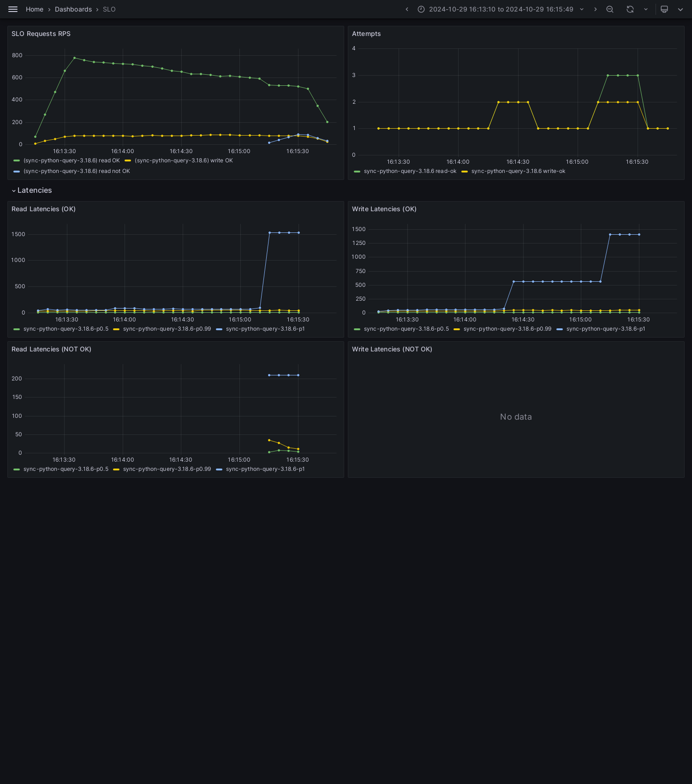692x784 pixels.
Task: Click yellow swatch for write-ok in Attempts
Action: (x=465, y=171)
